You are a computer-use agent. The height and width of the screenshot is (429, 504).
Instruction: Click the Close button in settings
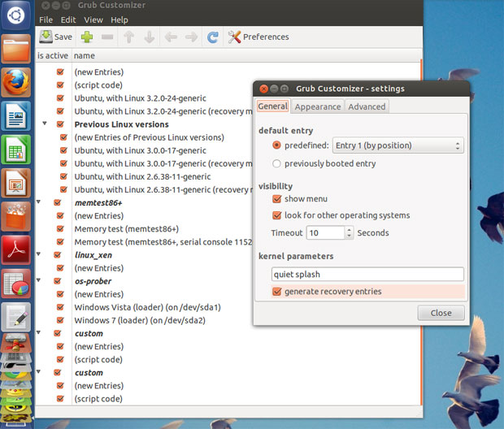[441, 313]
